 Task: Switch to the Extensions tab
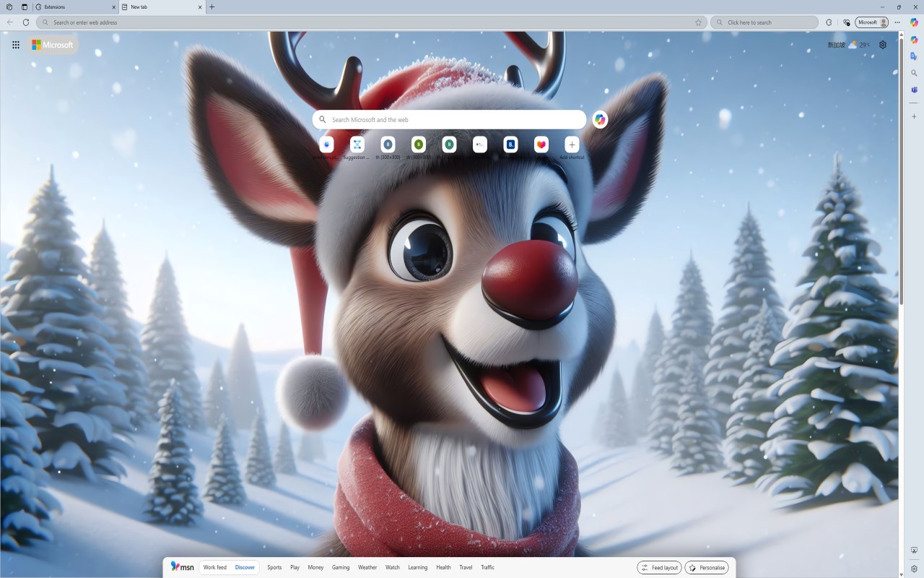[75, 7]
